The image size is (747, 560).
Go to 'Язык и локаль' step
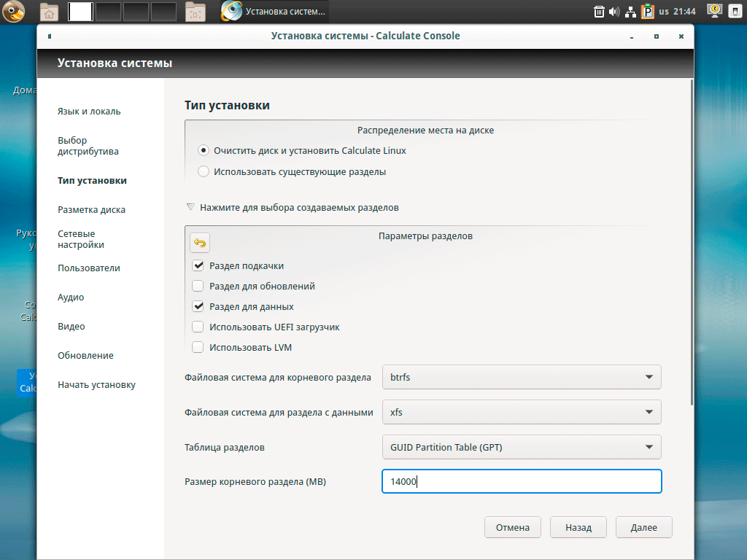point(89,112)
